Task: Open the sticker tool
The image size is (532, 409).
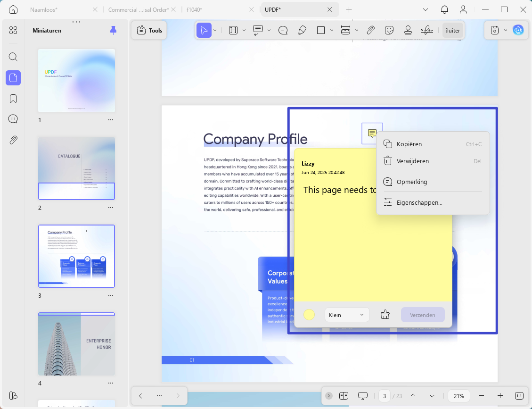Action: (x=389, y=30)
